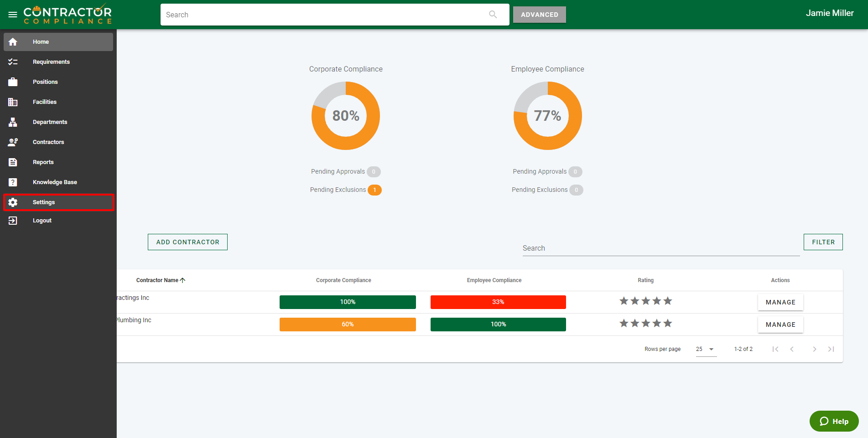Click the Add Contractor button
Image resolution: width=868 pixels, height=438 pixels.
coord(187,242)
